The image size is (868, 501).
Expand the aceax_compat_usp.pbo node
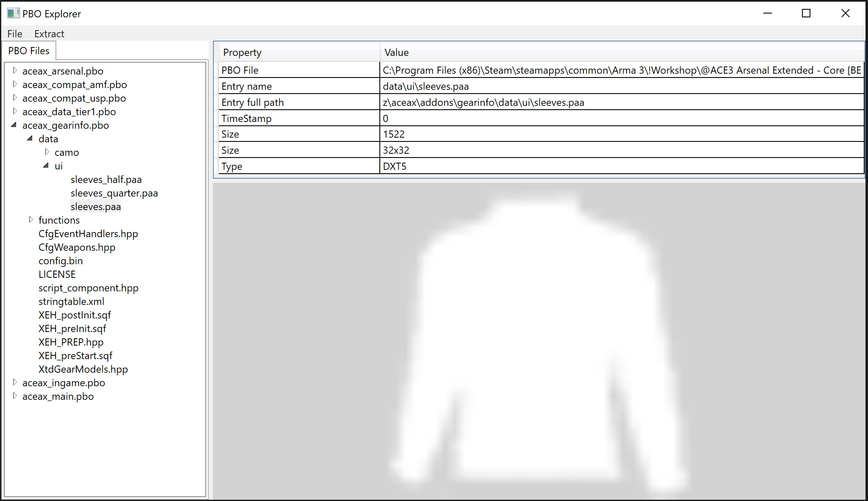pos(15,98)
